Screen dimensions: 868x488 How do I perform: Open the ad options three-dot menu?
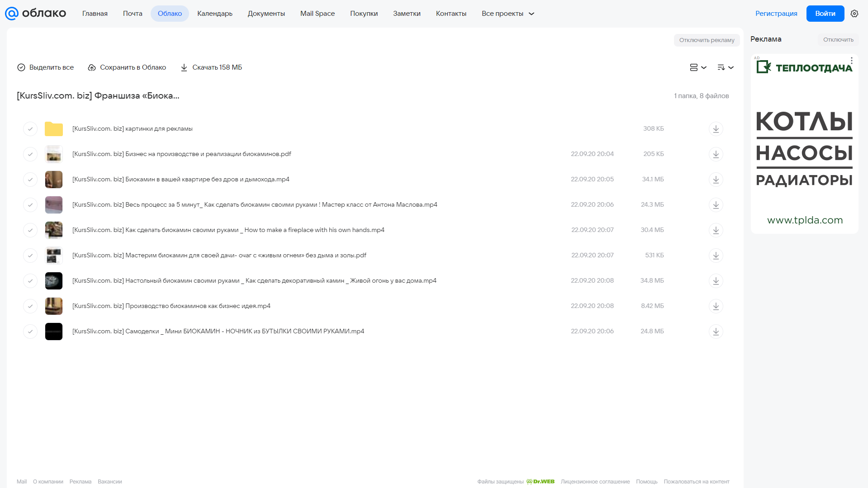[851, 61]
